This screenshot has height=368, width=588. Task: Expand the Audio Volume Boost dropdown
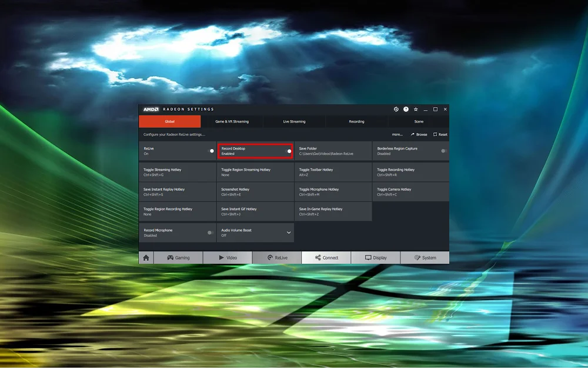coord(289,233)
